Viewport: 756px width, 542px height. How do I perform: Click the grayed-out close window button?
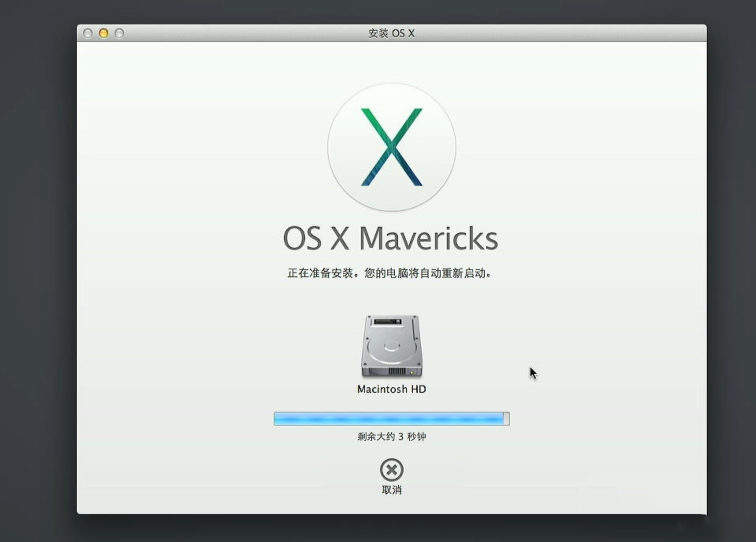[x=88, y=33]
